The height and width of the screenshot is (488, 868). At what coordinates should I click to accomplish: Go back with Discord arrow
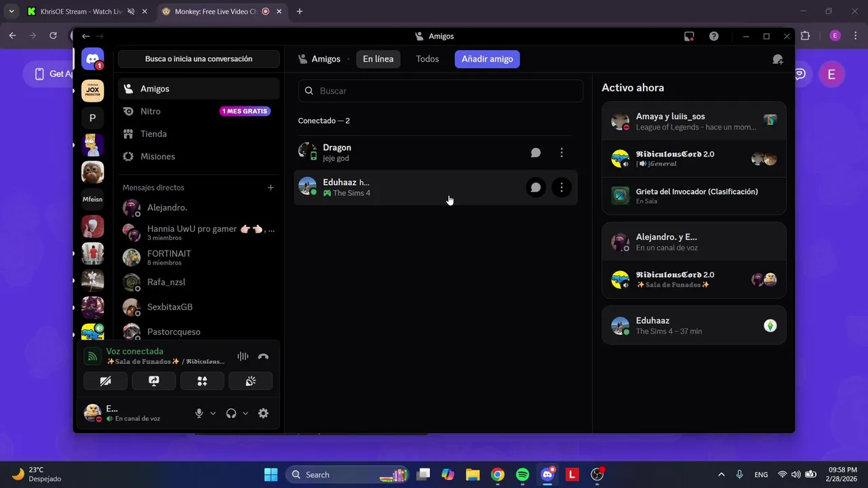(85, 37)
